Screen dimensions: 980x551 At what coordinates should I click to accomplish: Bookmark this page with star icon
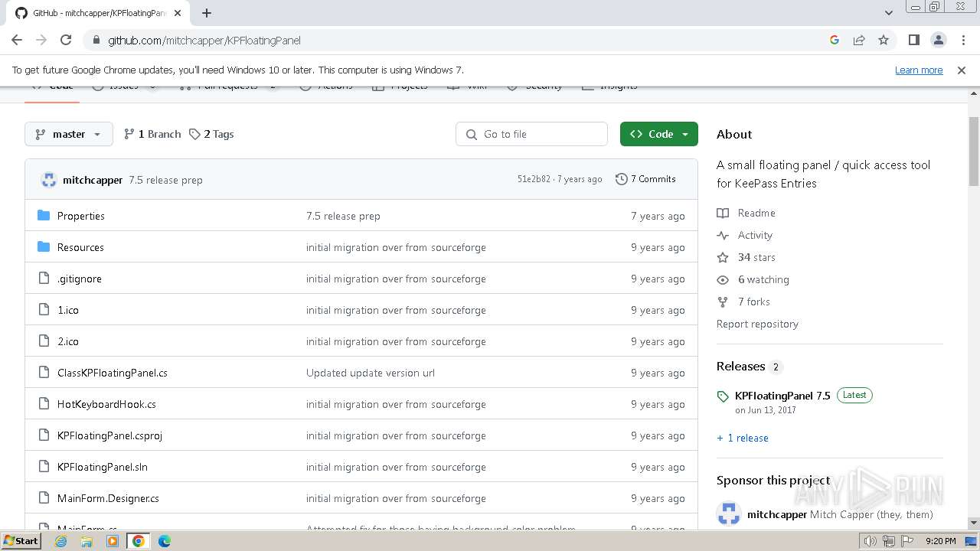click(x=884, y=40)
